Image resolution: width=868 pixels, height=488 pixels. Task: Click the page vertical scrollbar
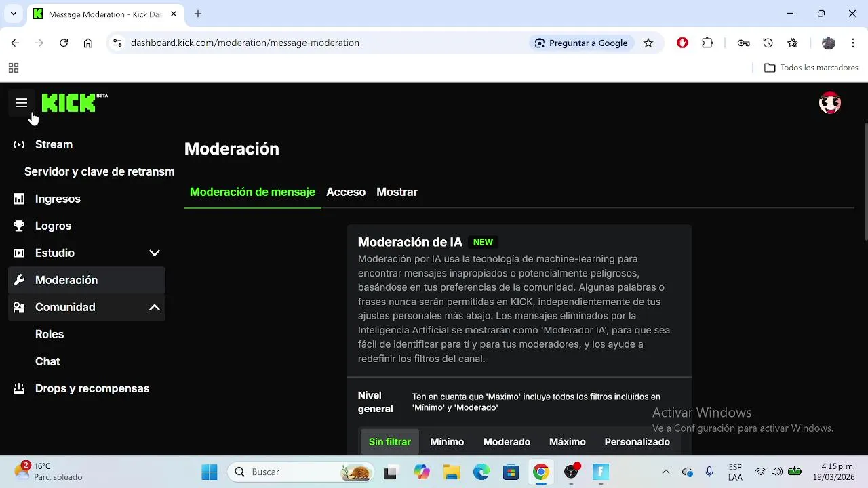pyautogui.click(x=865, y=182)
